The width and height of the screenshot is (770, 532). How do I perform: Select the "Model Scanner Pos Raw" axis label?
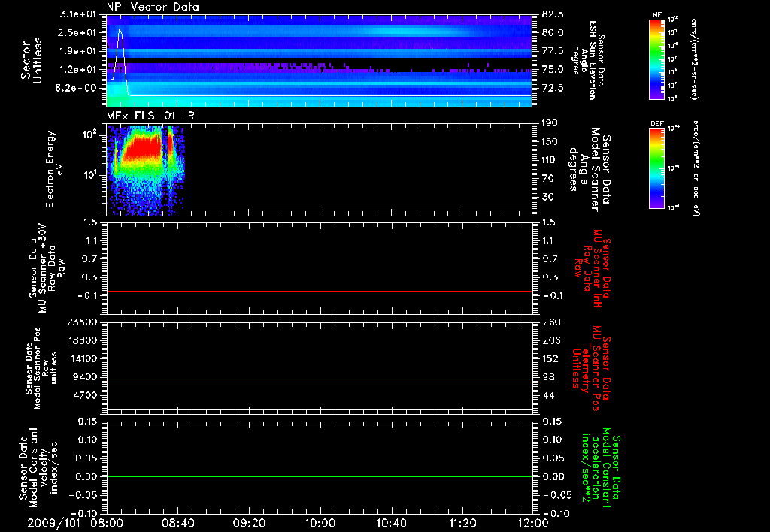[x=41, y=367]
